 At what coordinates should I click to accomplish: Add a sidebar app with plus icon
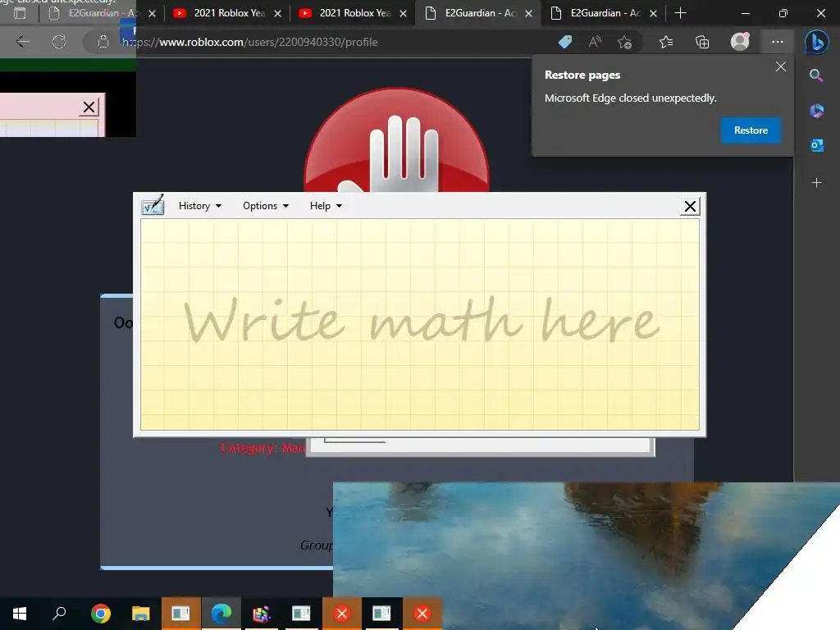[816, 183]
